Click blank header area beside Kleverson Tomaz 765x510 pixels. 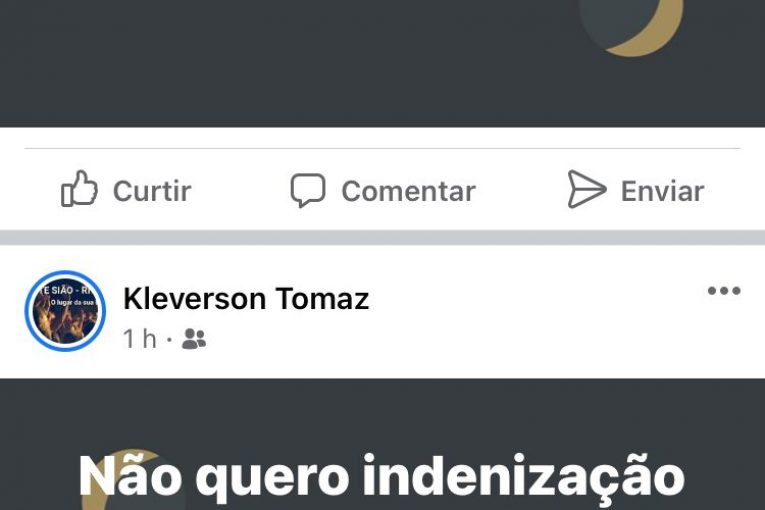pyautogui.click(x=537, y=312)
